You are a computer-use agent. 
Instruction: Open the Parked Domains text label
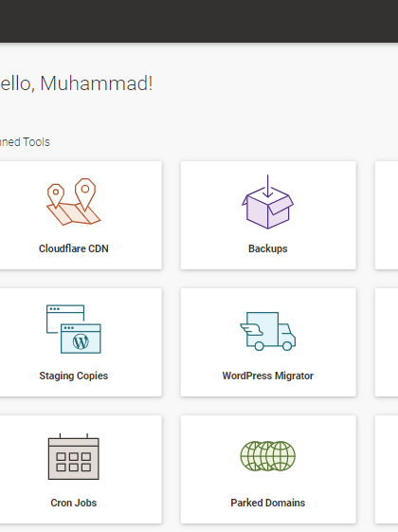click(268, 503)
